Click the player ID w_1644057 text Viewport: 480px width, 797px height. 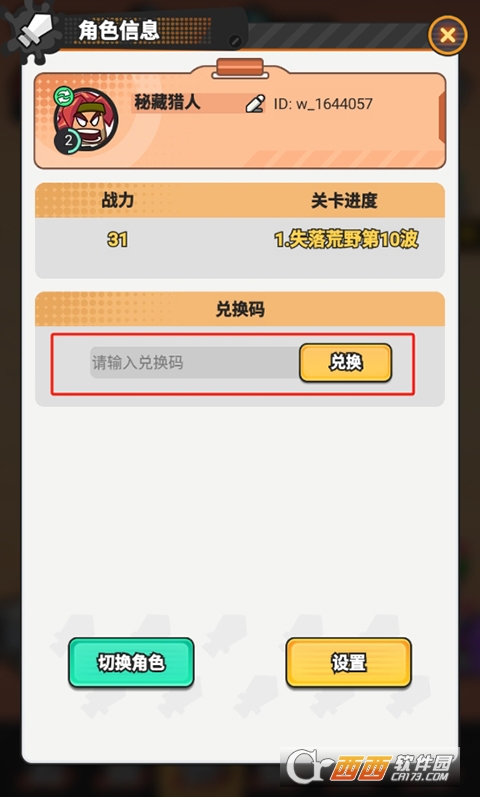(323, 104)
